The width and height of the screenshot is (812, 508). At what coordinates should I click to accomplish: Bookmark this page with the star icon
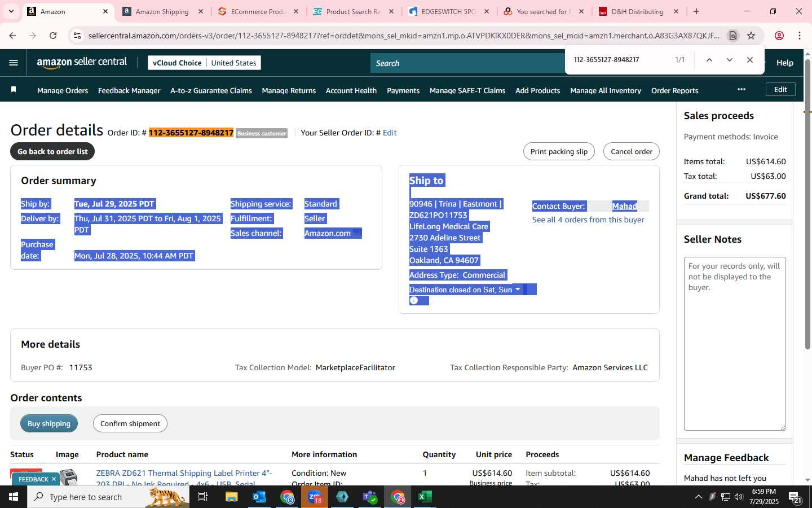coord(751,36)
